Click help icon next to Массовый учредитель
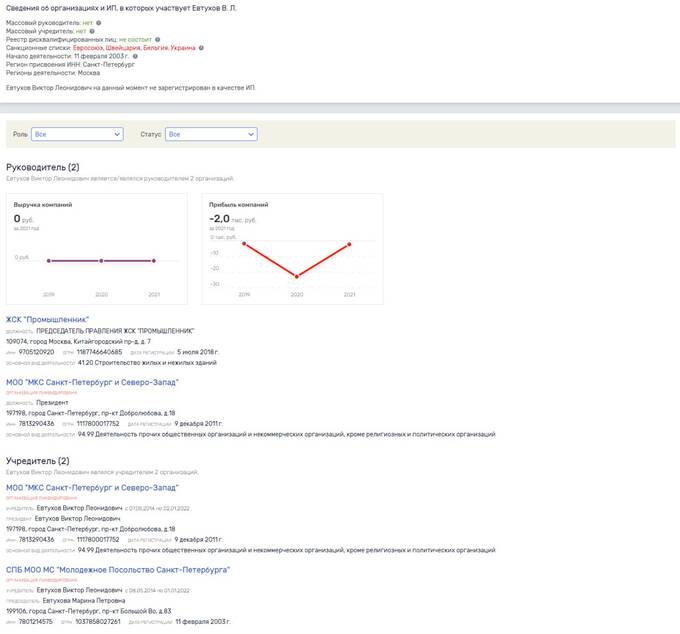The image size is (680, 634). (x=91, y=30)
